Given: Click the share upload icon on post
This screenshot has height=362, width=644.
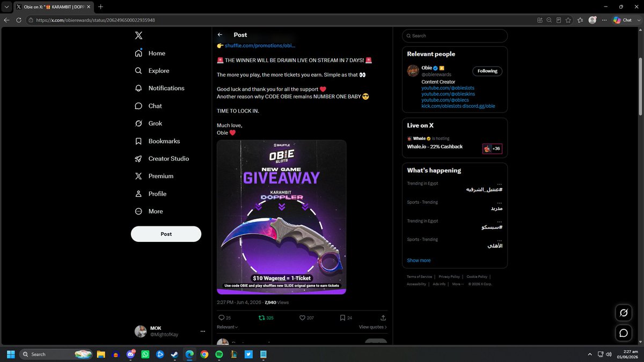Looking at the screenshot, I should coord(383,317).
